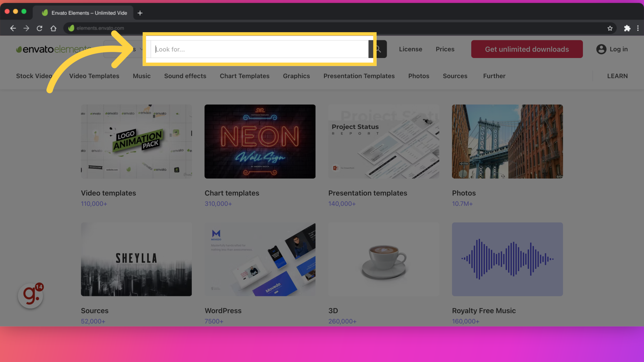Viewport: 644px width, 362px height.
Task: Click Get unlimited downloads button
Action: point(527,49)
